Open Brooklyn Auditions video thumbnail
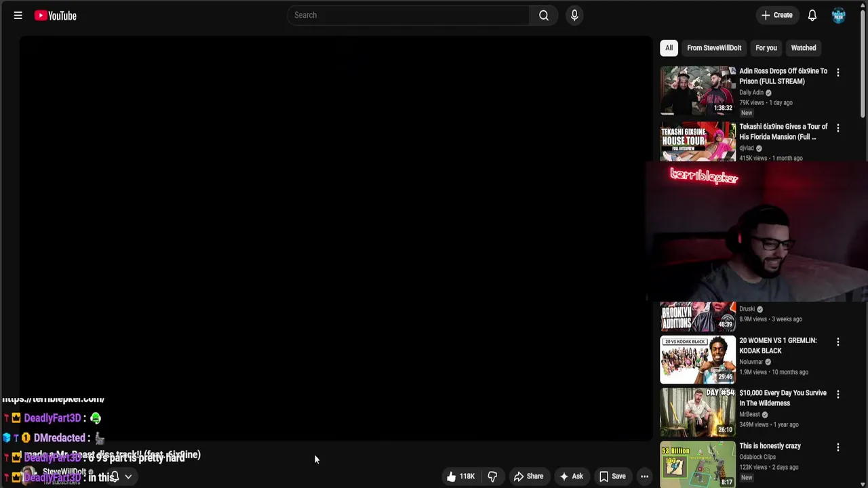 tap(698, 316)
